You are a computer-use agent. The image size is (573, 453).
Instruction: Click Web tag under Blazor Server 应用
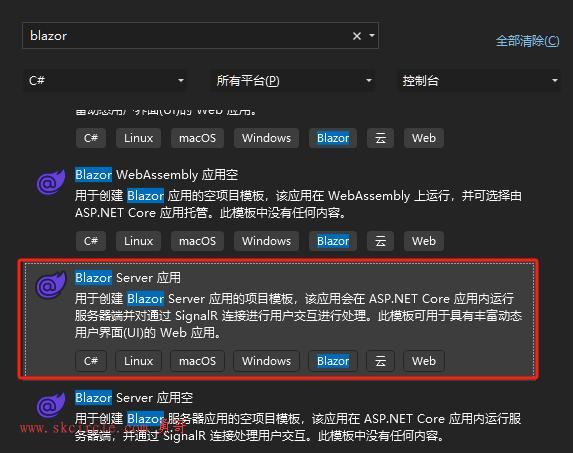424,361
